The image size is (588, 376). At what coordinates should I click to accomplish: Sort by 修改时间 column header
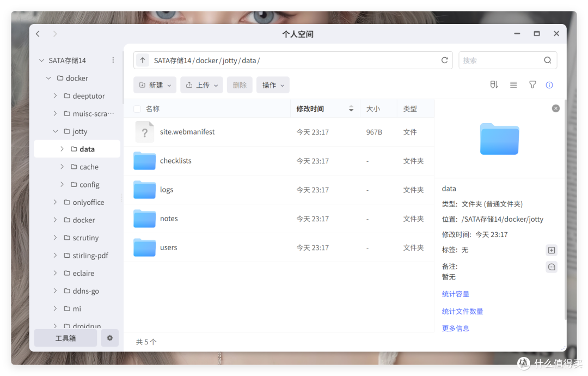325,109
